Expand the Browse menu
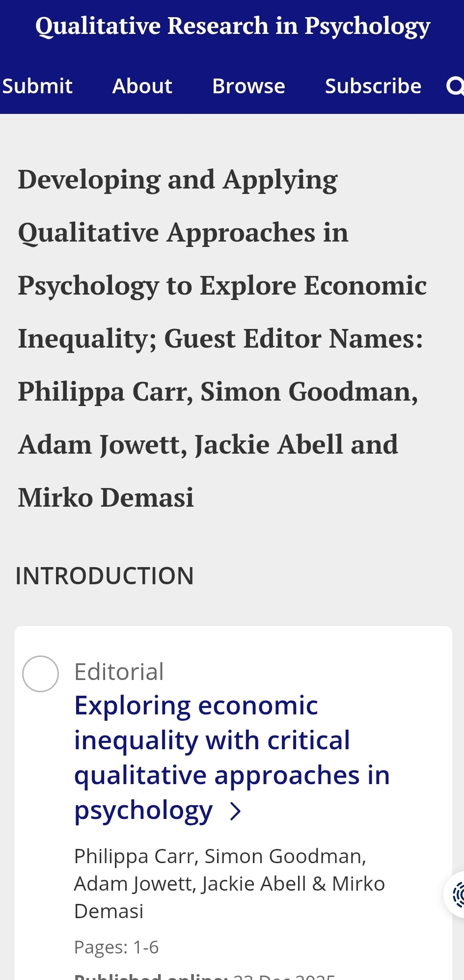This screenshot has height=980, width=464. (248, 86)
